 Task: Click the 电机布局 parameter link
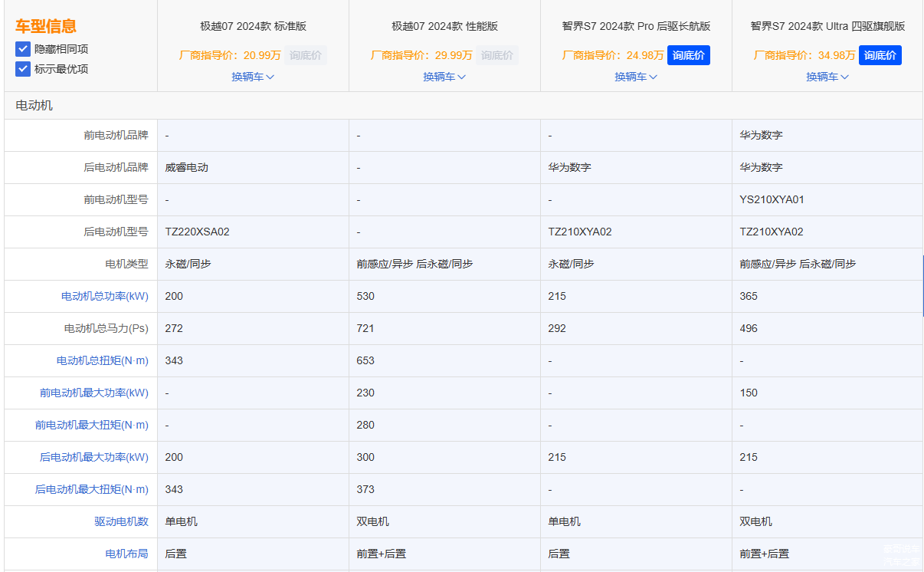[x=127, y=554]
